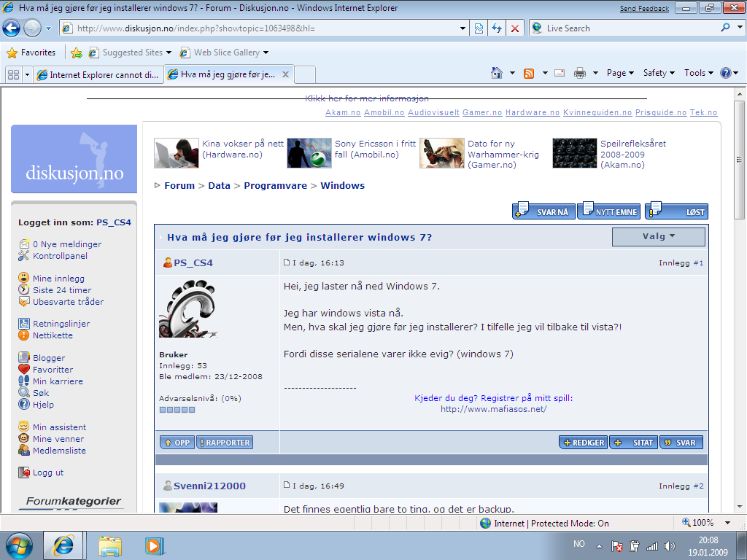This screenshot has width=747, height=560.
Task: Open Quick Tabs grid icon
Action: click(x=14, y=75)
